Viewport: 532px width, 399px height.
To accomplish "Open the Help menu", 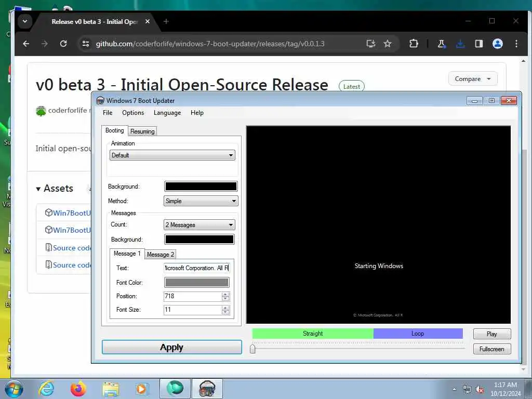I will click(x=197, y=113).
